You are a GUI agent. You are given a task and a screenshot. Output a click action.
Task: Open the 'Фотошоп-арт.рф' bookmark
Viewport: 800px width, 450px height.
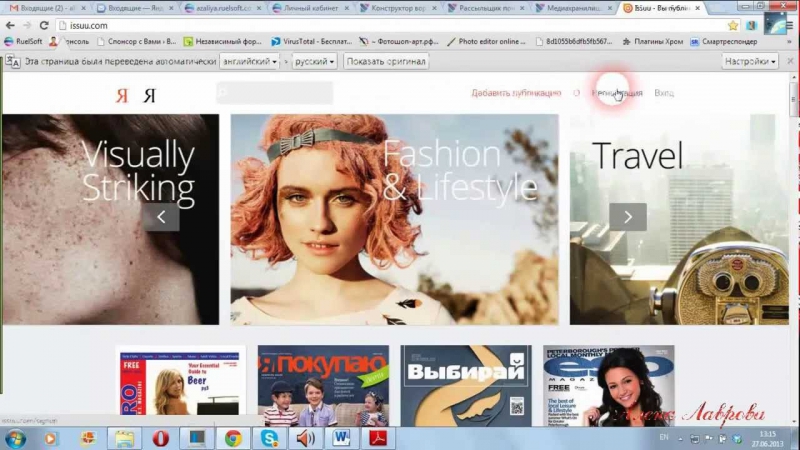[399, 41]
